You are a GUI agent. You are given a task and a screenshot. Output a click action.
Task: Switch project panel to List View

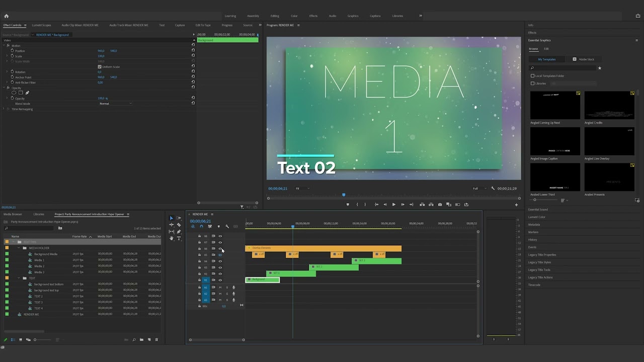click(13, 340)
